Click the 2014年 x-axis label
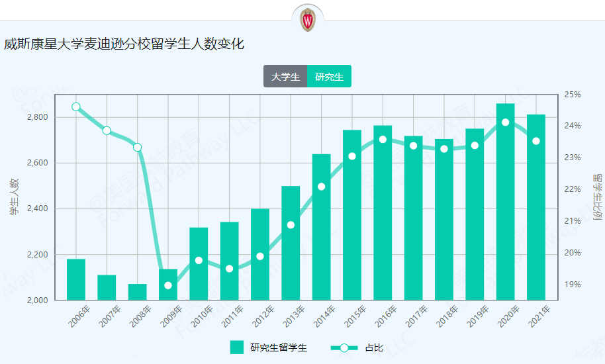 click(324, 316)
